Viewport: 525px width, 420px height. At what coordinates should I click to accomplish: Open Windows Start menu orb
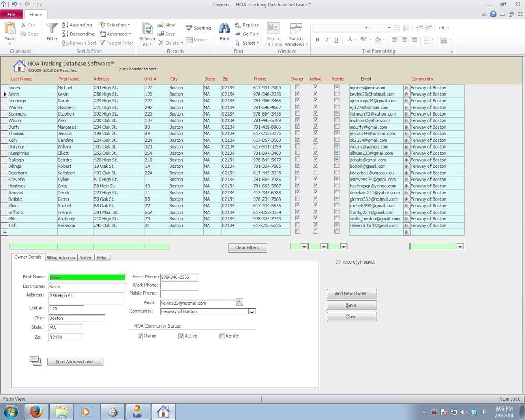pyautogui.click(x=10, y=412)
